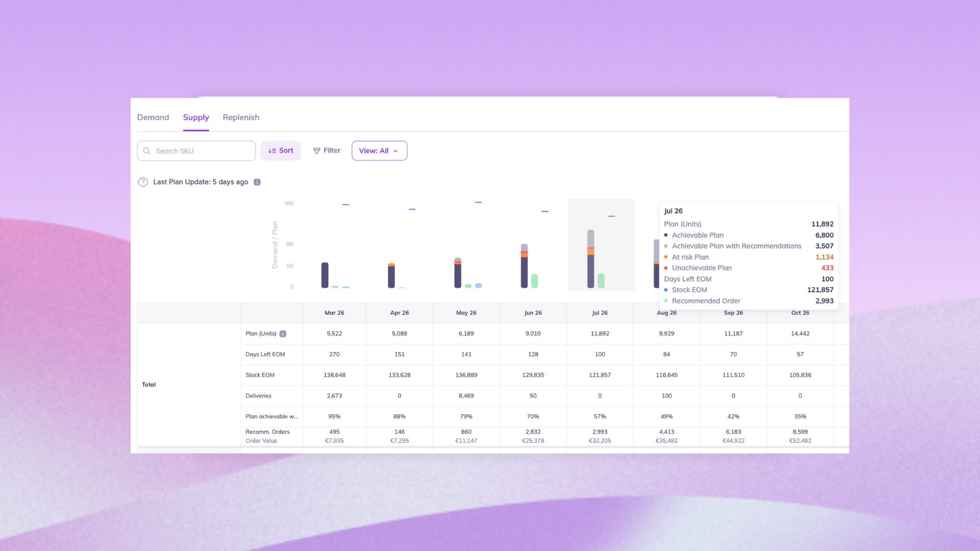
Task: Click the help question mark icon
Action: click(143, 182)
